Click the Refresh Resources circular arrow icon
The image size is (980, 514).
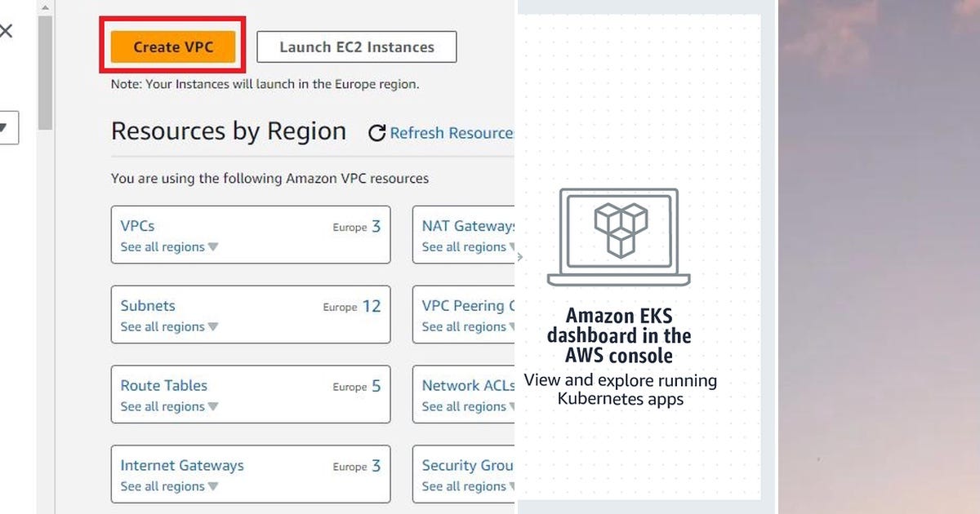(376, 132)
